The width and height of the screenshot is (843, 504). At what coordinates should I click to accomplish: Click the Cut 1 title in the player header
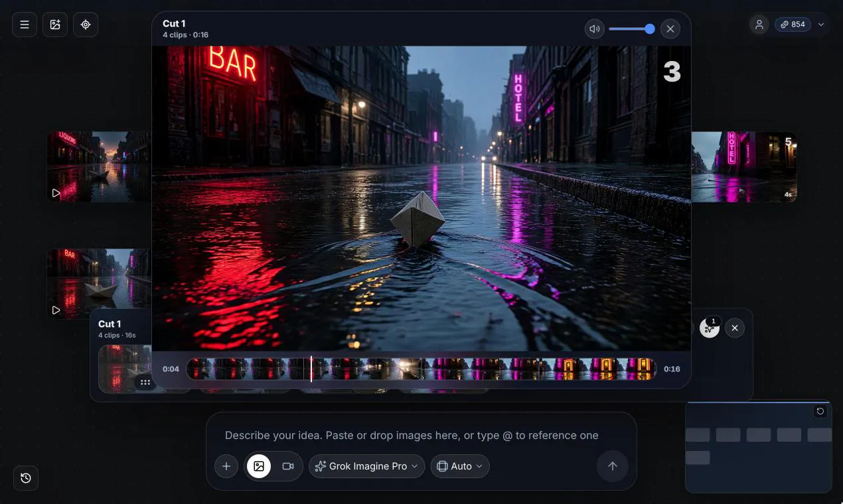coord(174,24)
